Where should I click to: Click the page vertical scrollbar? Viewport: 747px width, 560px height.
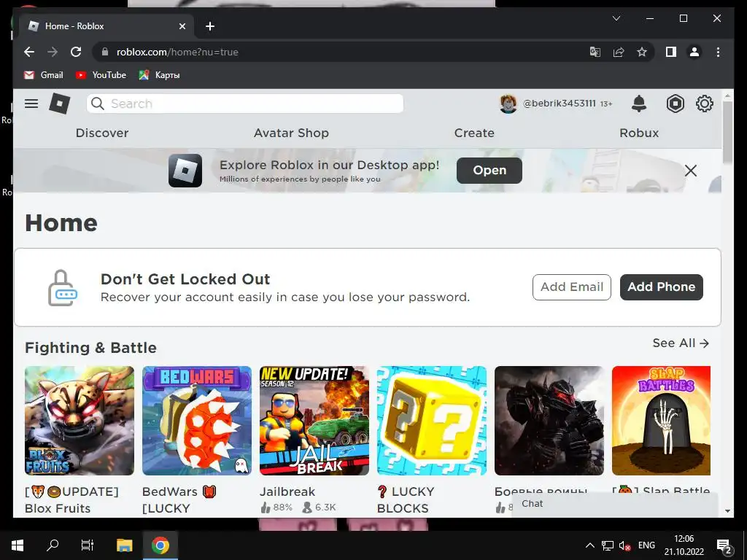727,131
